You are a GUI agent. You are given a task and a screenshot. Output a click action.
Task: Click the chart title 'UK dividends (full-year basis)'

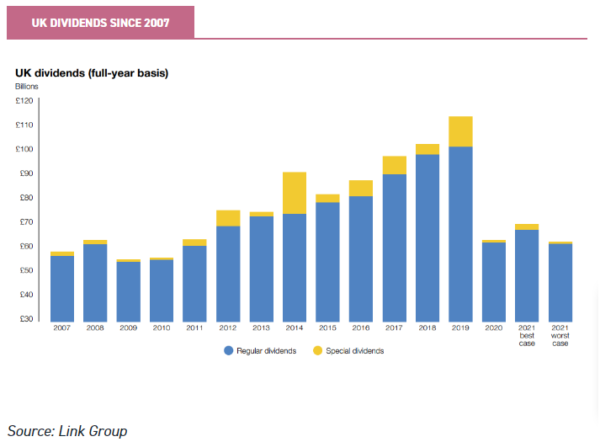[x=92, y=73]
